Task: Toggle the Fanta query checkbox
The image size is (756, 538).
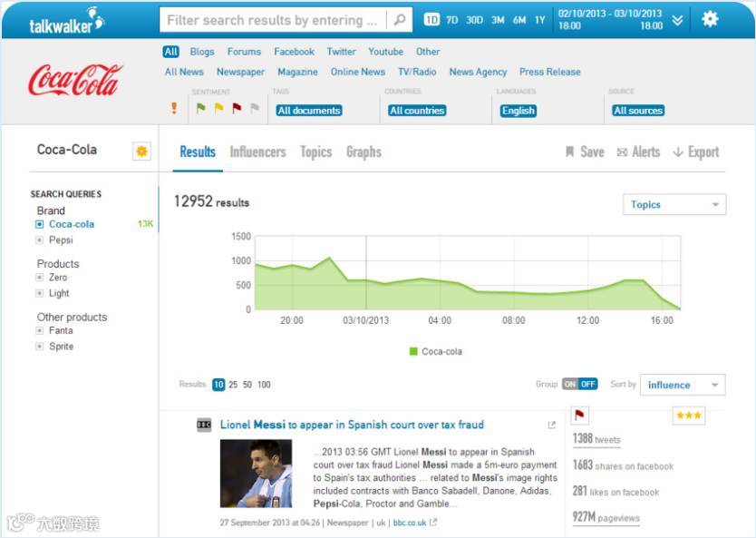Action: pos(40,330)
